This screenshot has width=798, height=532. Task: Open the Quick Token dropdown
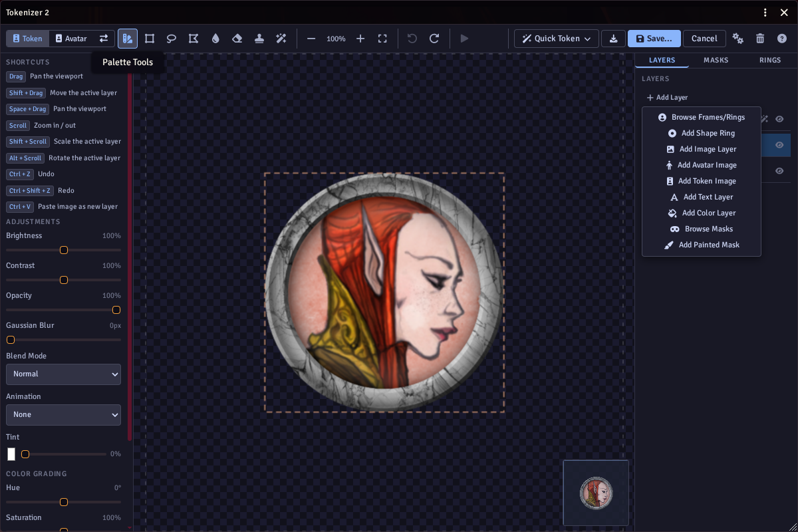(557, 39)
